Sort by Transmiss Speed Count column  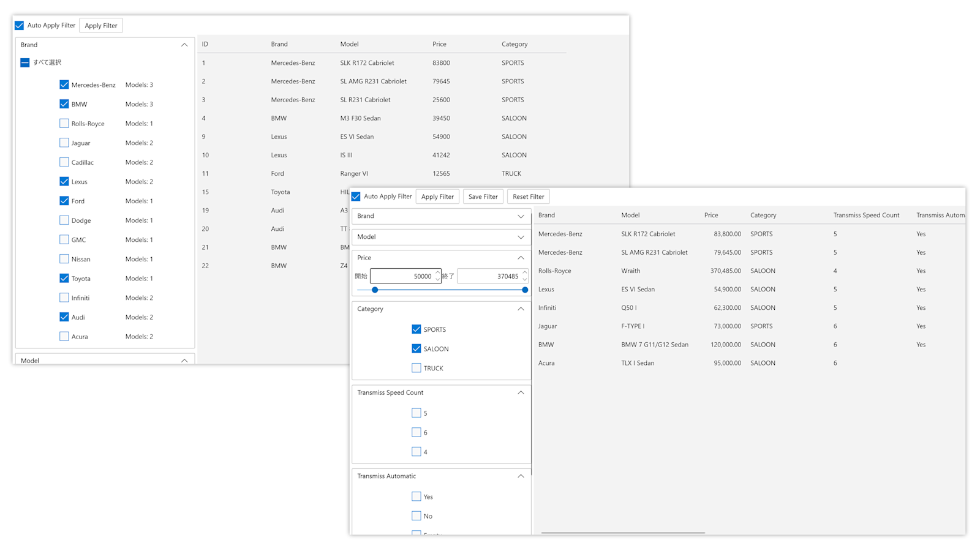(866, 215)
